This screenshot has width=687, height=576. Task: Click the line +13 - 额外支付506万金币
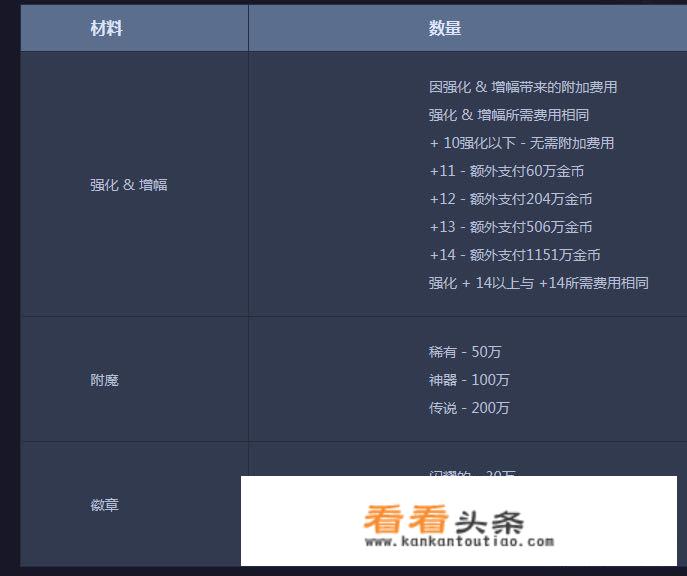tap(511, 227)
